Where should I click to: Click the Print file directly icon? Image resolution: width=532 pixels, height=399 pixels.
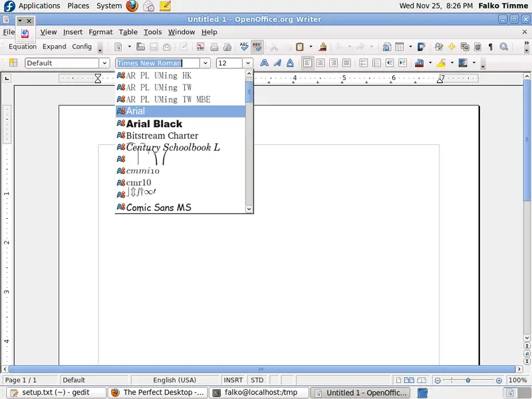point(214,47)
